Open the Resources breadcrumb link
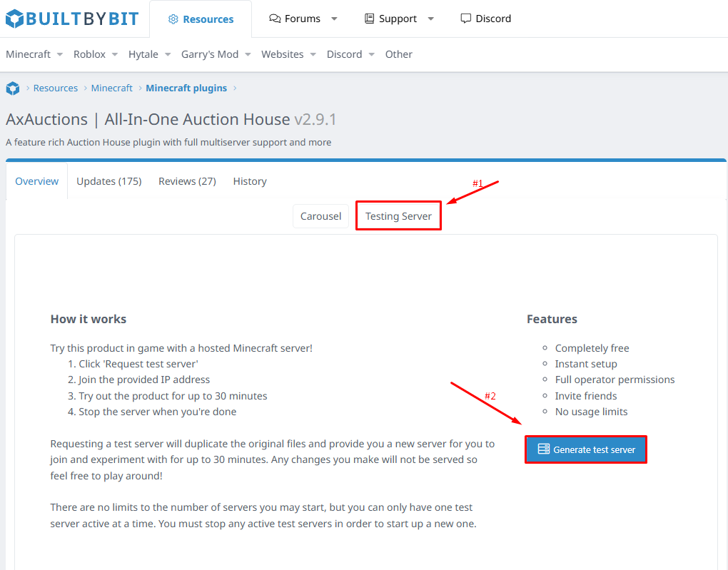This screenshot has height=570, width=728. pyautogui.click(x=56, y=88)
